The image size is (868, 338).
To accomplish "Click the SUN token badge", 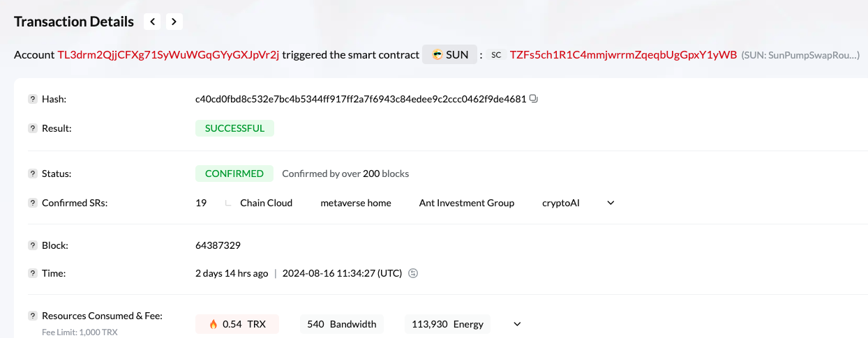I will [x=449, y=54].
